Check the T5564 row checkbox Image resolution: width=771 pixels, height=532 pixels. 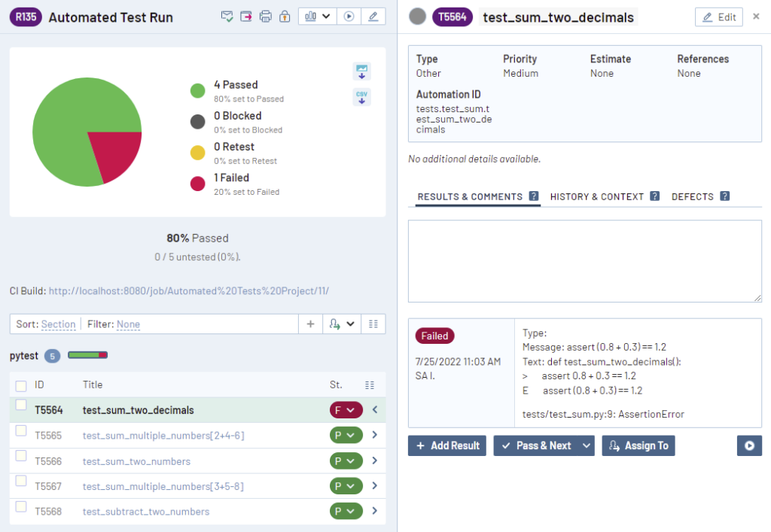click(x=20, y=410)
